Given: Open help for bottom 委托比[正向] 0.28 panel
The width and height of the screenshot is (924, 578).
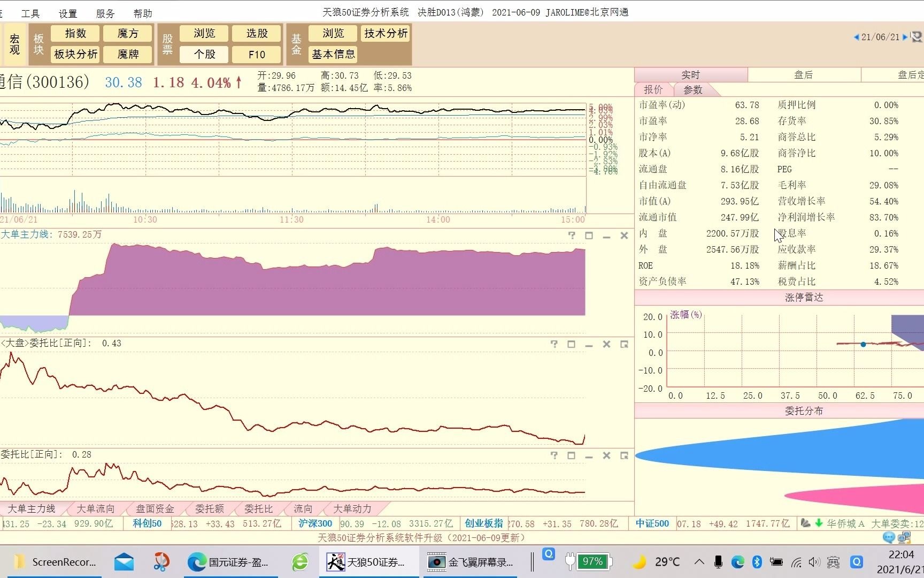Looking at the screenshot, I should click(554, 455).
